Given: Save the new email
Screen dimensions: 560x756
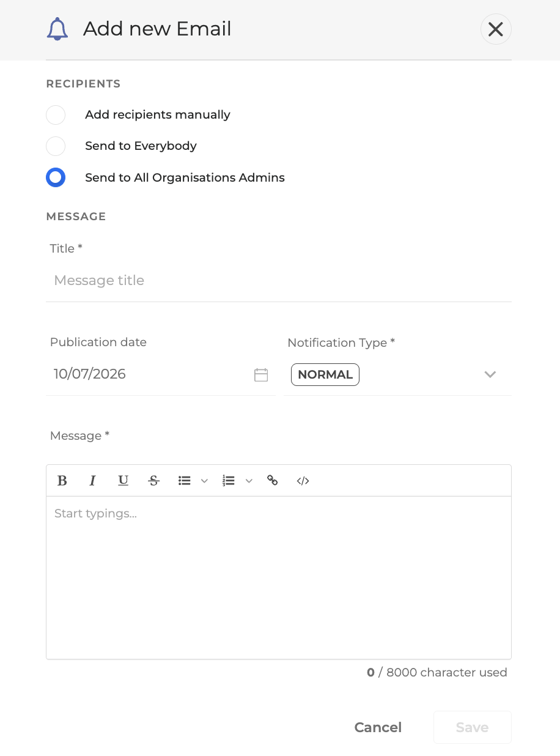Looking at the screenshot, I should pos(473,727).
